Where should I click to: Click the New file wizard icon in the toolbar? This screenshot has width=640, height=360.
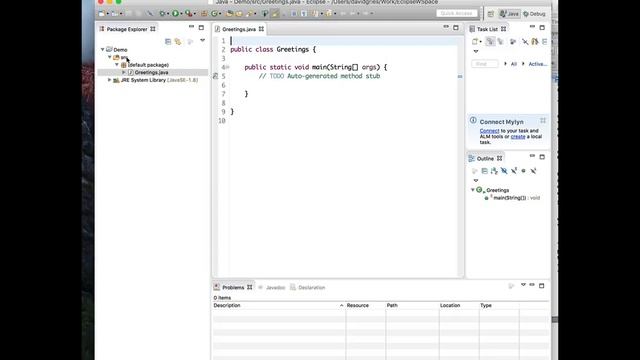(102, 13)
